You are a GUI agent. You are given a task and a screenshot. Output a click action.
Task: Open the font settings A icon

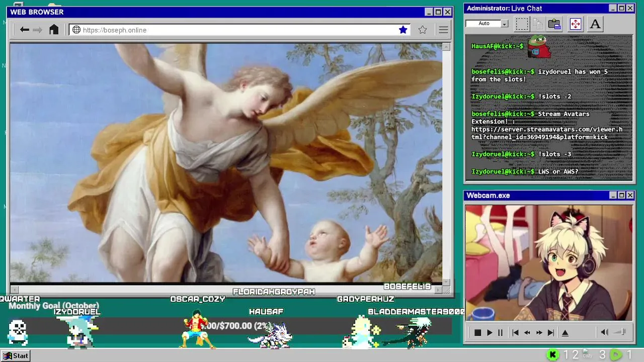[595, 24]
